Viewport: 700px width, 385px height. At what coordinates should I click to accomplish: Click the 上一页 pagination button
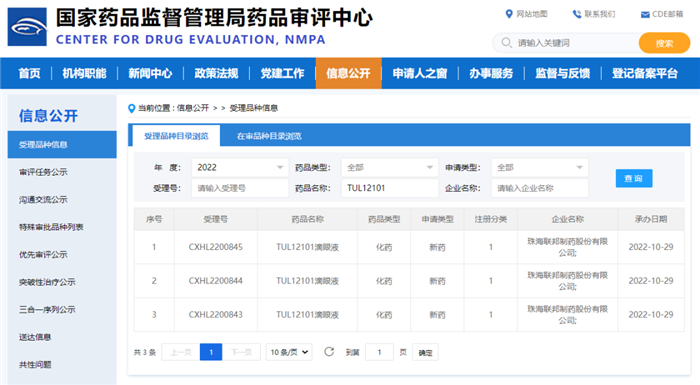coord(181,352)
